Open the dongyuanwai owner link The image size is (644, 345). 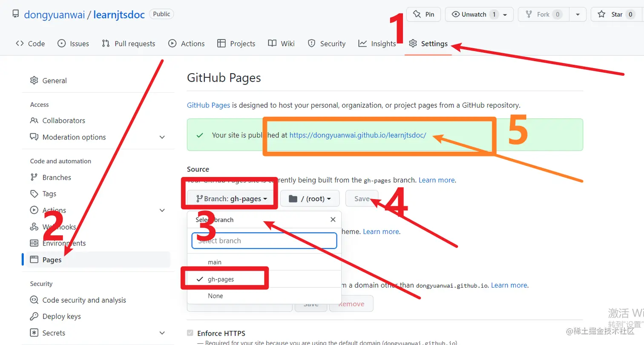54,14
